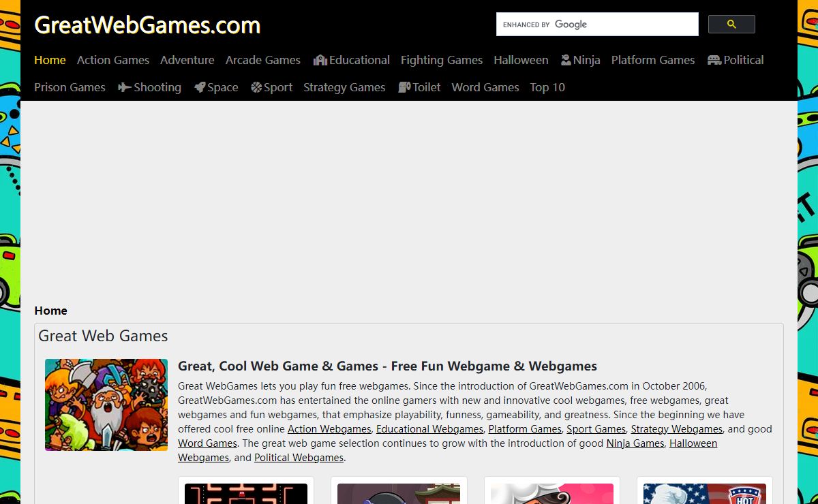Follow the Halloween Webgames link
Image resolution: width=818 pixels, height=504 pixels.
point(448,450)
